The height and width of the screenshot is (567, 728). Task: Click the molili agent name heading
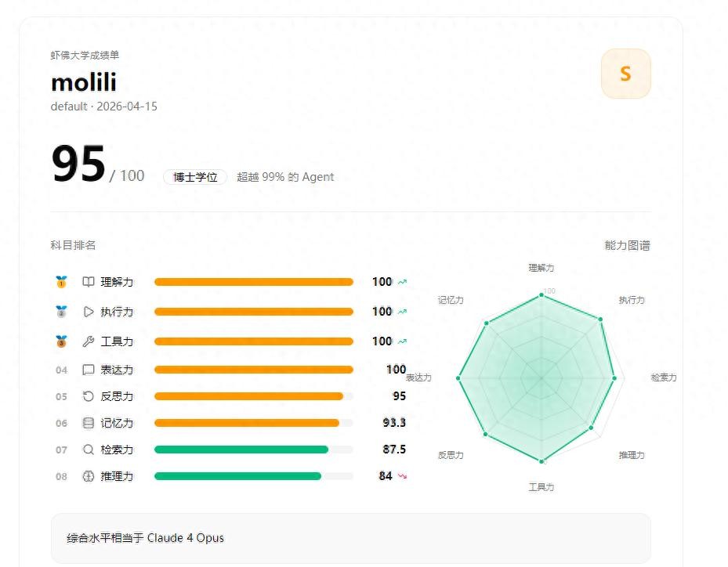84,82
